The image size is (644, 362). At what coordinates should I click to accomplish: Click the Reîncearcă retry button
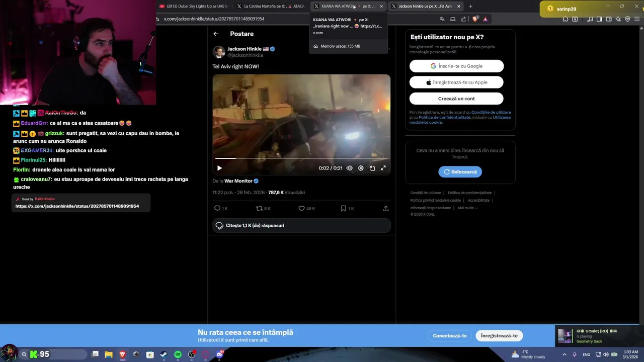click(460, 172)
